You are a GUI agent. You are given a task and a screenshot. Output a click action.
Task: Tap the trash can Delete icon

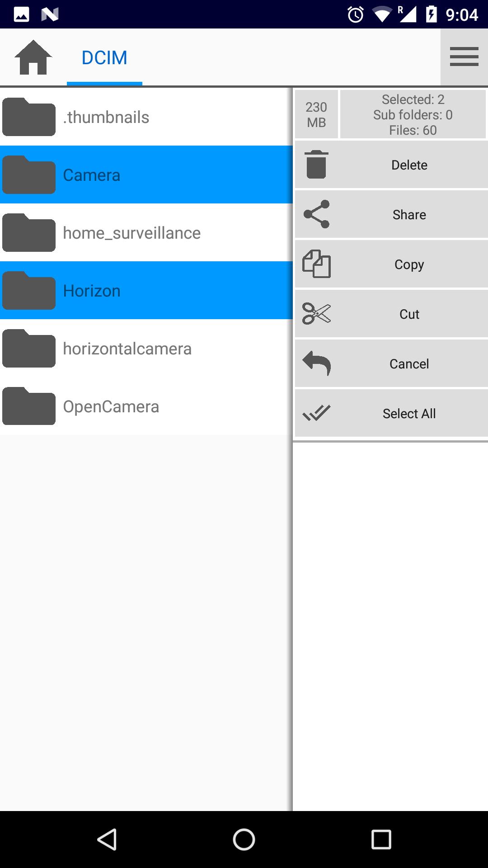pyautogui.click(x=316, y=165)
